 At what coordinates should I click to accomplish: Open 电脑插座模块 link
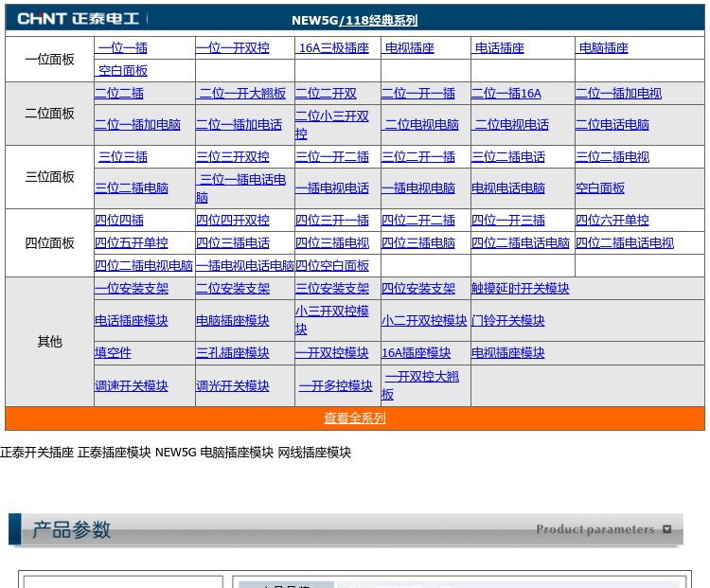233,320
